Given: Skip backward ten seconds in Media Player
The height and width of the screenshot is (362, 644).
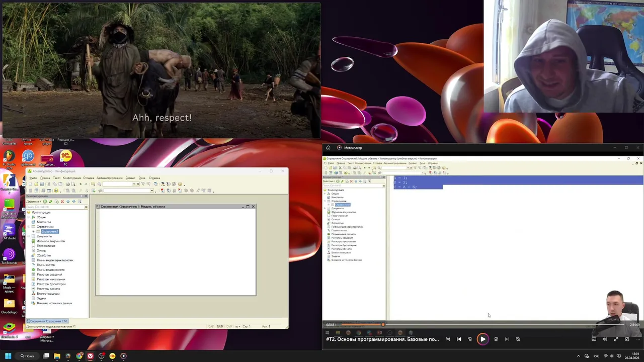Looking at the screenshot, I should (470, 339).
